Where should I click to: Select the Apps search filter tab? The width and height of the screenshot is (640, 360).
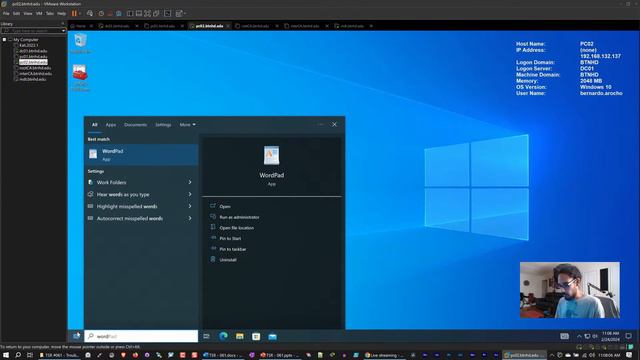click(111, 124)
